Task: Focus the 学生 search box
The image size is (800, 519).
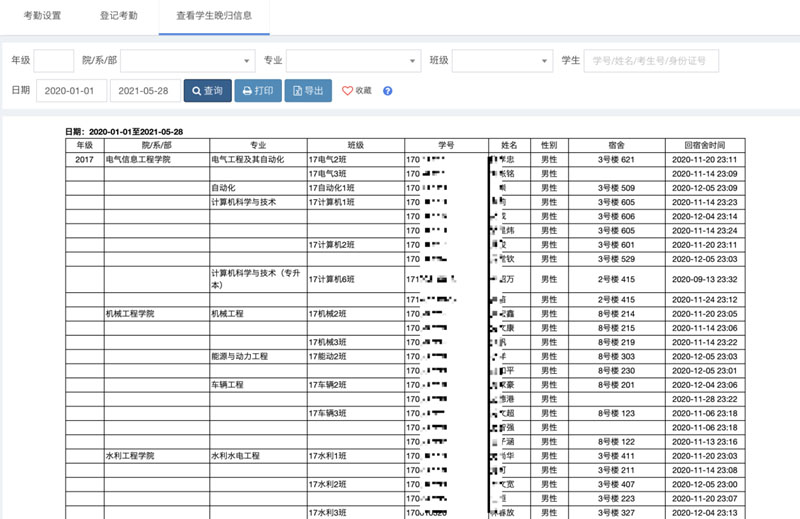Action: [x=650, y=60]
